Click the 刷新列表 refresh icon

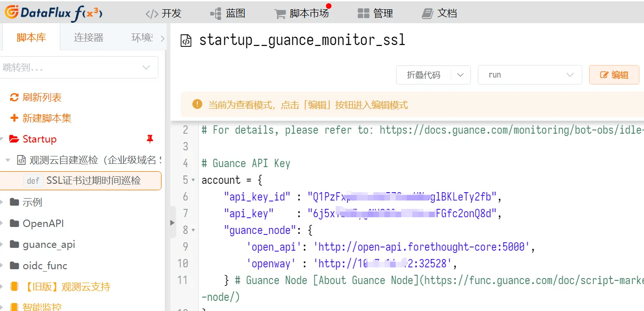tap(14, 97)
